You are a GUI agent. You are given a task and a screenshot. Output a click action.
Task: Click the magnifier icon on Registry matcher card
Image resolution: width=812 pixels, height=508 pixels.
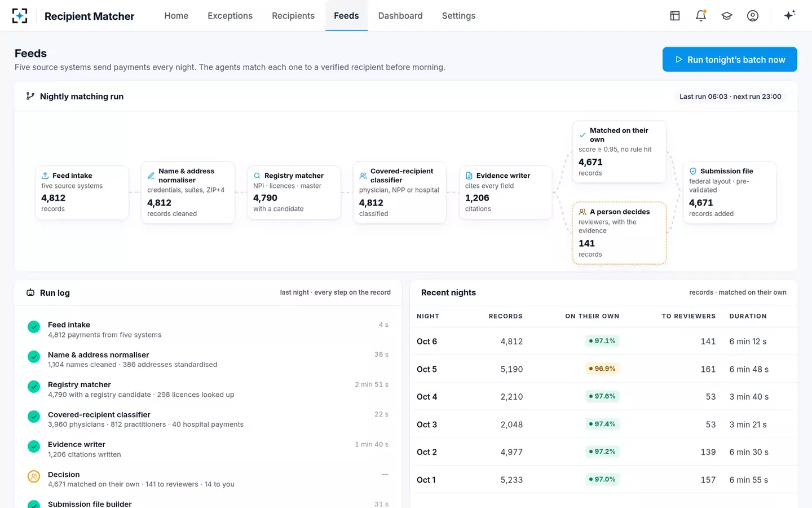pos(257,176)
